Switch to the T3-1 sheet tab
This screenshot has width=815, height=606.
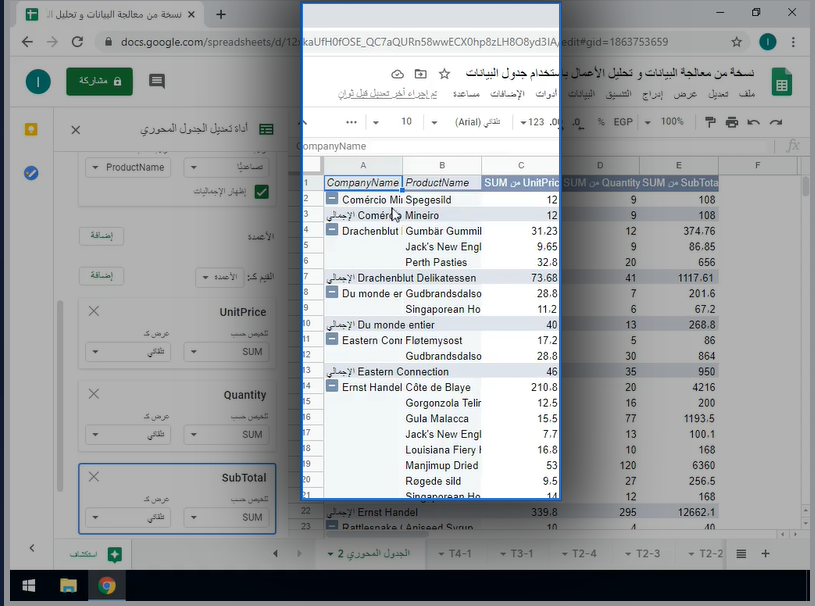point(517,554)
